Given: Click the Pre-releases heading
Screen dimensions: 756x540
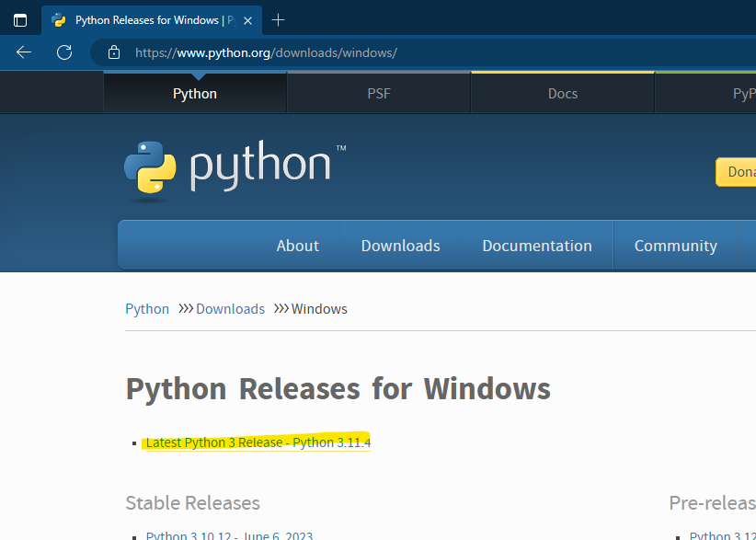Looking at the screenshot, I should [713, 503].
